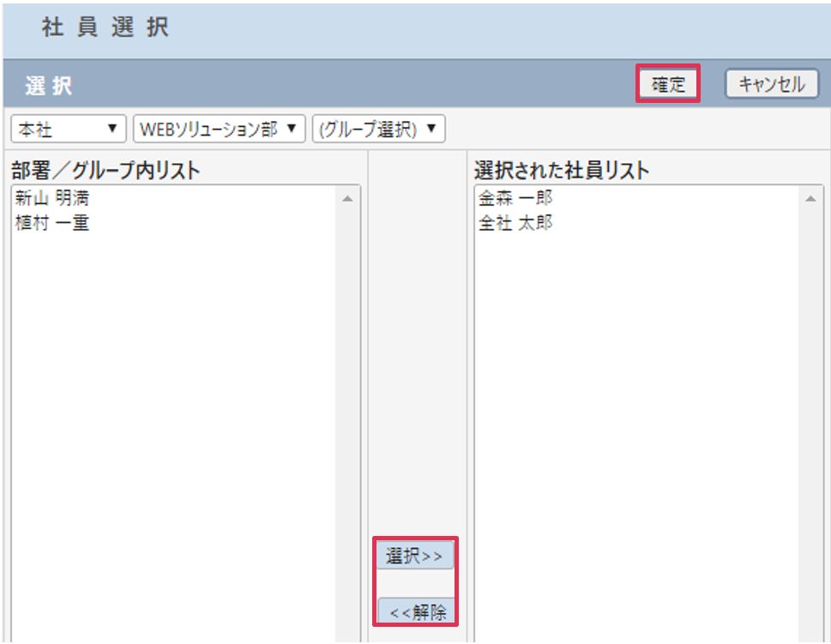Image resolution: width=831 pixels, height=644 pixels.
Task: Add employee with the 選択>> button
Action: pos(415,555)
